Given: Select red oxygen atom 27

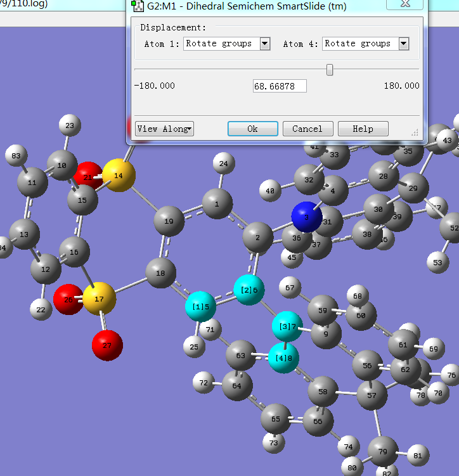Looking at the screenshot, I should click(x=107, y=345).
